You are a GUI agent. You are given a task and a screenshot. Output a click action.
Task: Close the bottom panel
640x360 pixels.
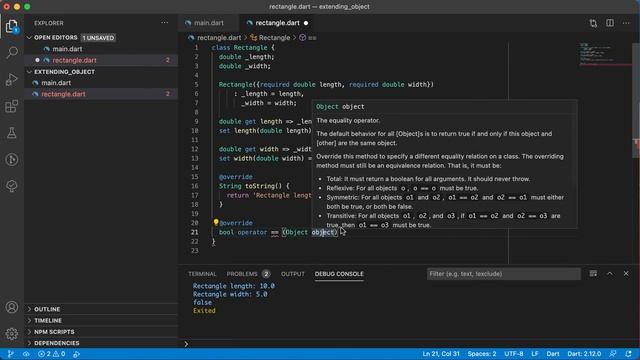tap(626, 273)
